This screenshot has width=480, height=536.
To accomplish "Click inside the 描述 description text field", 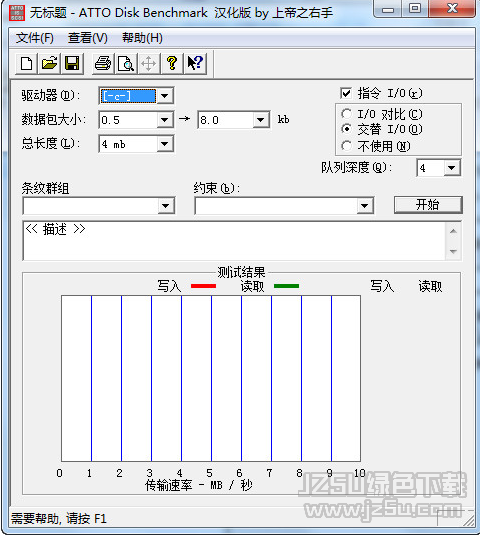I will click(x=235, y=241).
